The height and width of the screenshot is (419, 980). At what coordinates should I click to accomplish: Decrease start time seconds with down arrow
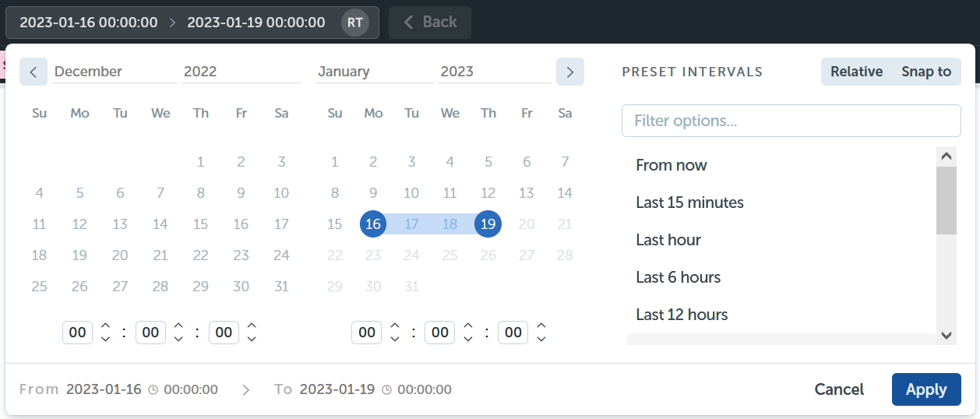click(252, 339)
